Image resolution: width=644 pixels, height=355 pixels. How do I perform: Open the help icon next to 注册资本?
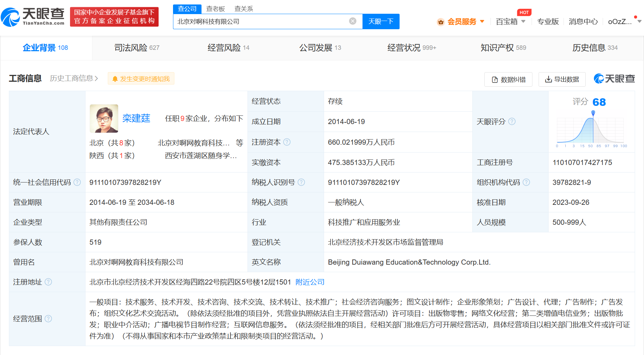(x=287, y=142)
